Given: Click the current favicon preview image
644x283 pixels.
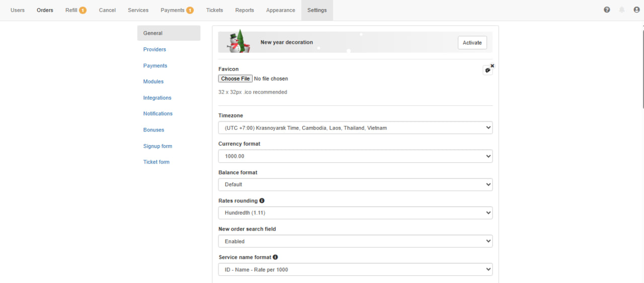Looking at the screenshot, I should (x=487, y=71).
